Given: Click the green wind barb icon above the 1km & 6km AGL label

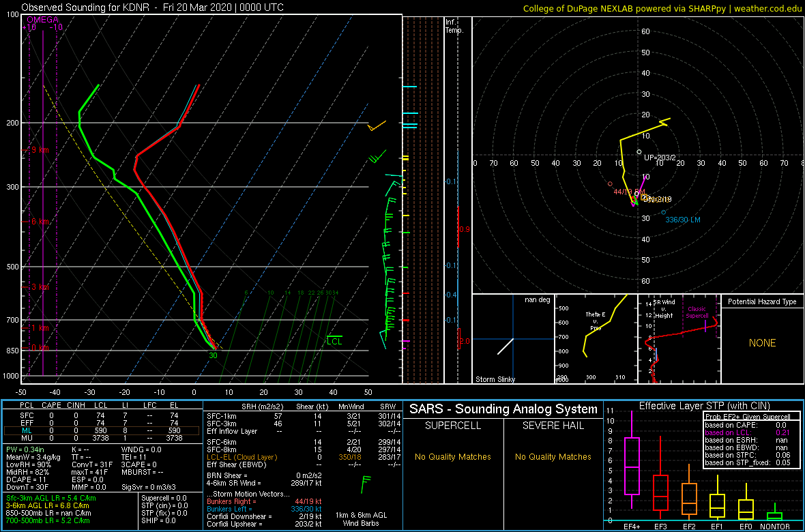Looking at the screenshot, I should pyautogui.click(x=366, y=484).
